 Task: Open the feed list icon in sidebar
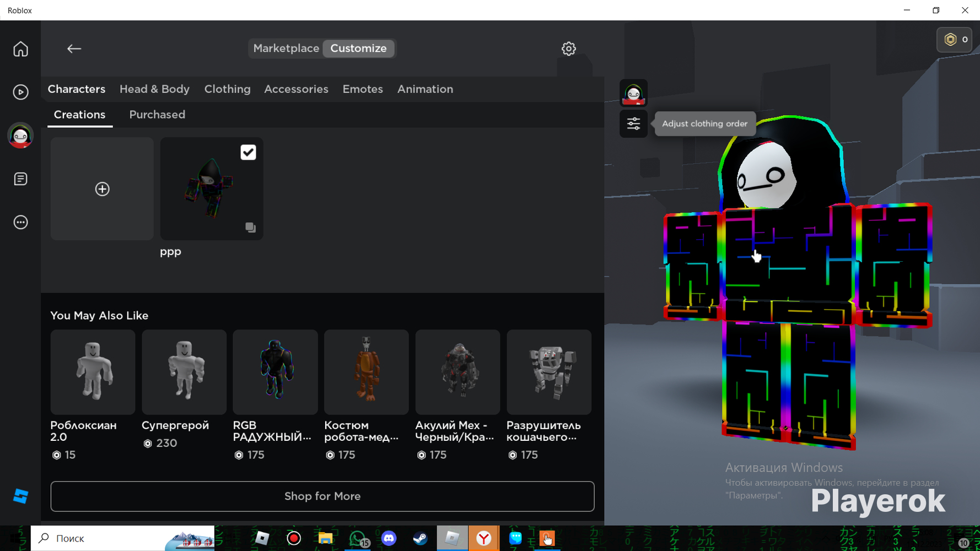tap(20, 179)
